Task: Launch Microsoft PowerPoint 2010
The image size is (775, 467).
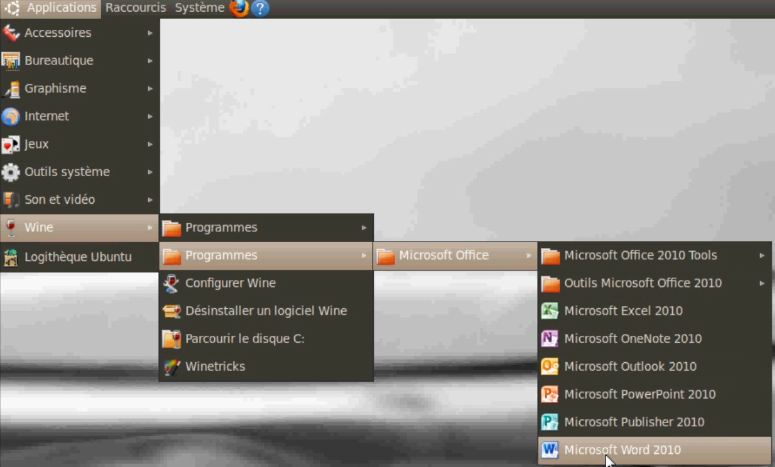Action: click(654, 394)
